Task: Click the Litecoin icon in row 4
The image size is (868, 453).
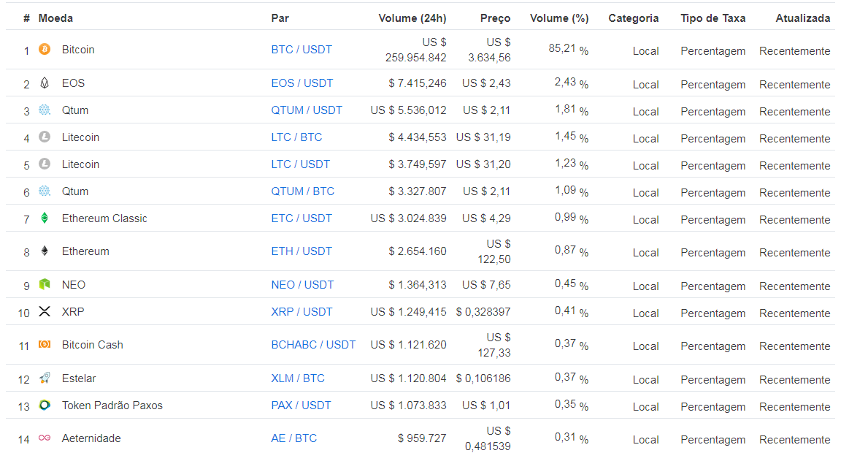Action: (45, 137)
